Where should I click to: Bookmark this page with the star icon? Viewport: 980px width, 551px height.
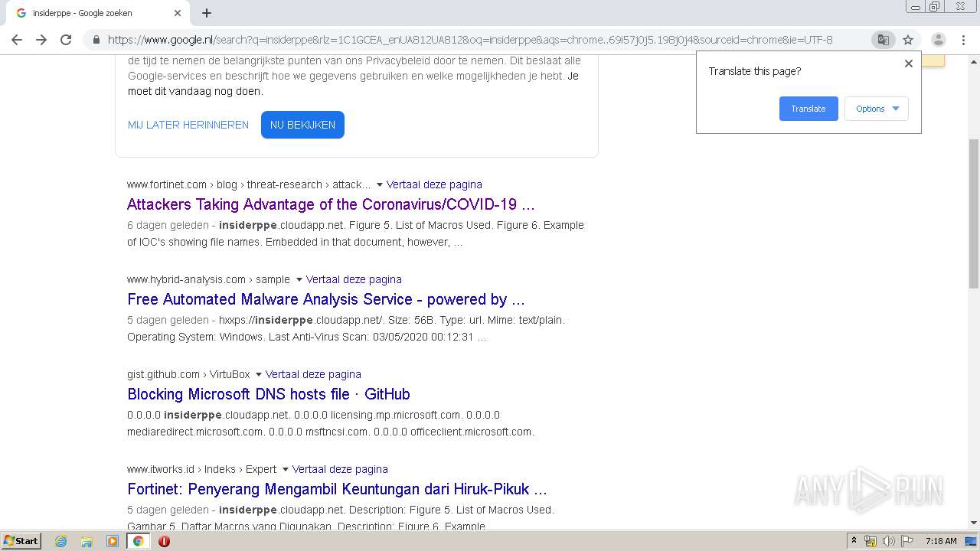pos(908,40)
